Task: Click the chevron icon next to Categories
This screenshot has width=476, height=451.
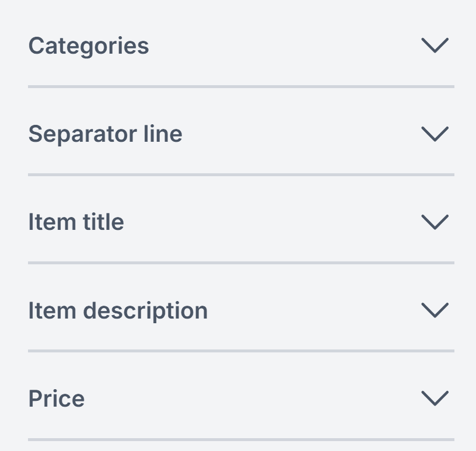Action: click(x=435, y=46)
